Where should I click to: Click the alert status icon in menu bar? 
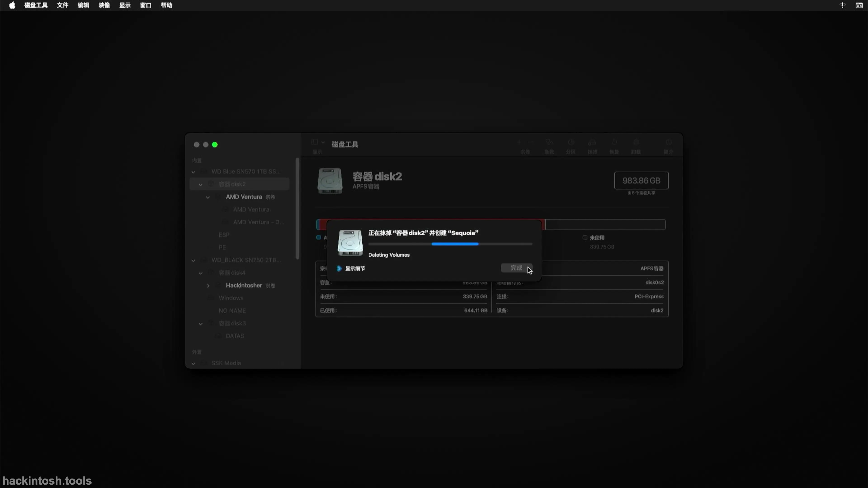pyautogui.click(x=842, y=5)
